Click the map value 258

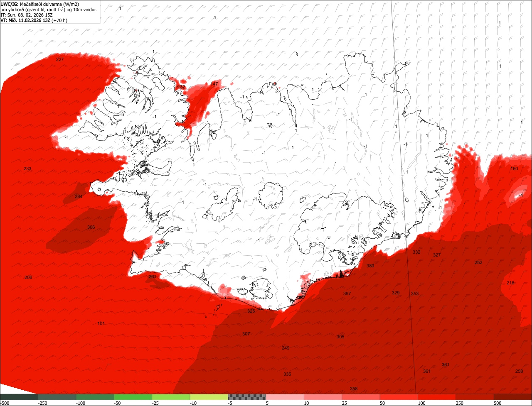[519, 371]
